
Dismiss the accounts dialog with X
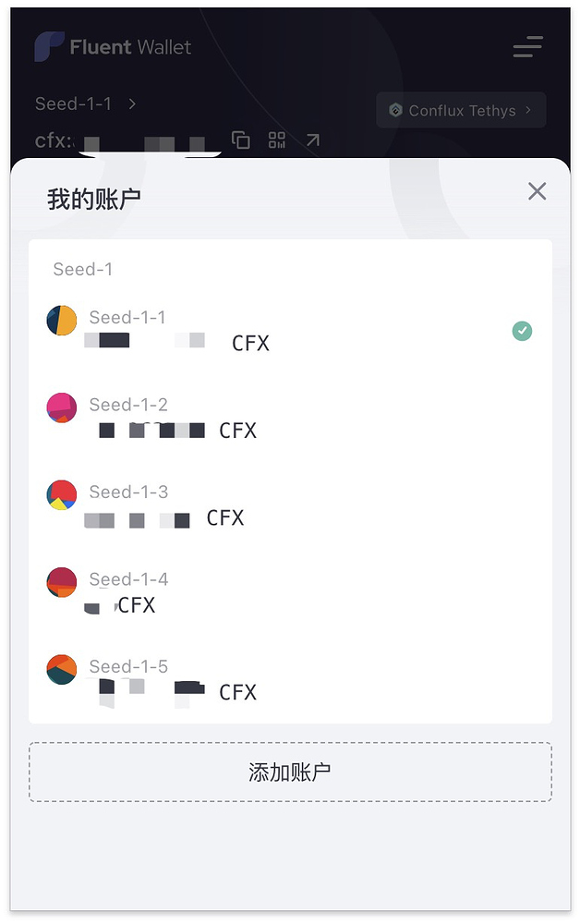537,190
